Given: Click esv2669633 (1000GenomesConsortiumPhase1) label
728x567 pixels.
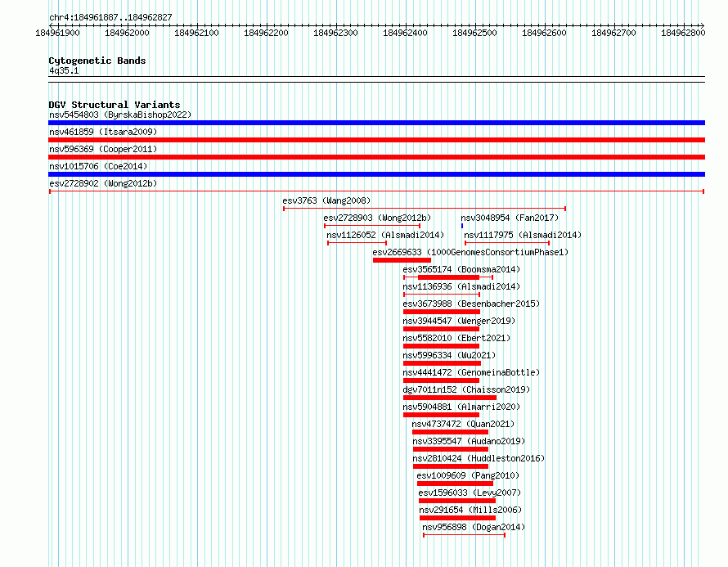Looking at the screenshot, I should point(470,252).
